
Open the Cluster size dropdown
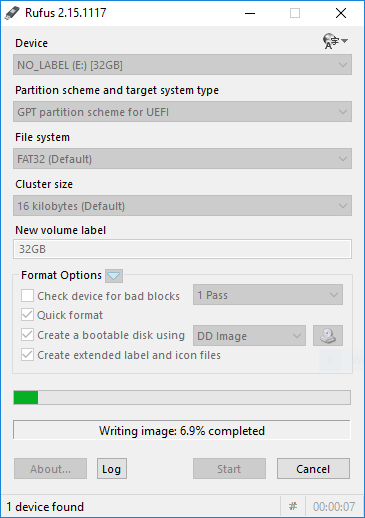182,206
